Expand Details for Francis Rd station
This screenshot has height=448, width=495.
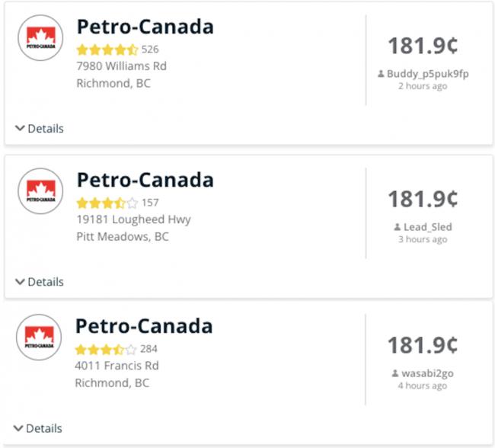click(38, 428)
